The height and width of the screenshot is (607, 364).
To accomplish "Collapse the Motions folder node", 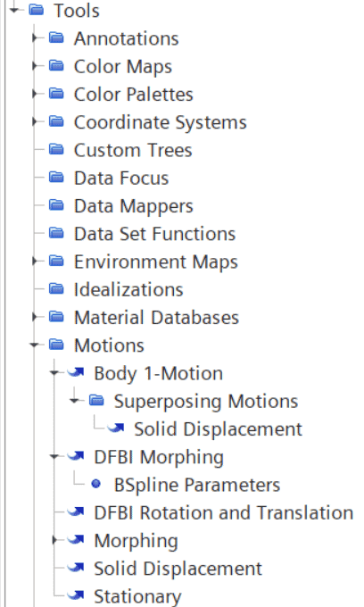I will pos(35,345).
